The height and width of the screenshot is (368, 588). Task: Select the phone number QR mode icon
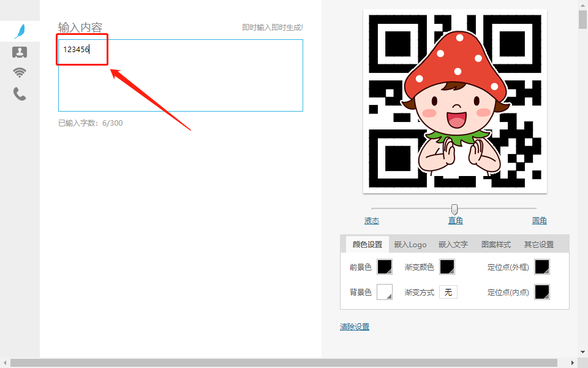pyautogui.click(x=20, y=93)
